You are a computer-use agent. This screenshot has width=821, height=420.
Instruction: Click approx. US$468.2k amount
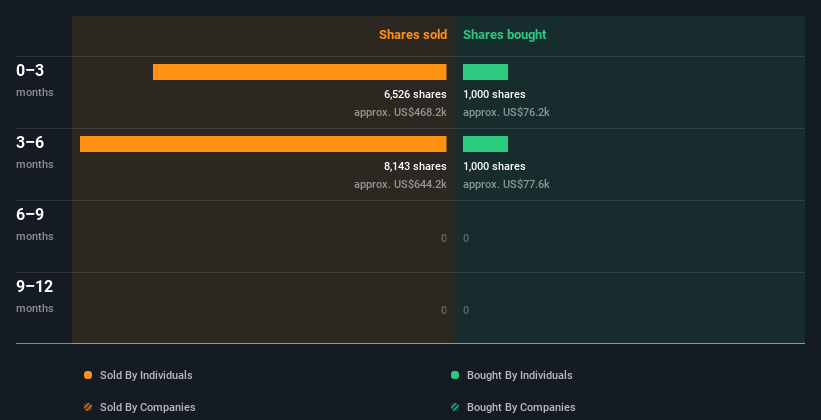click(x=401, y=113)
